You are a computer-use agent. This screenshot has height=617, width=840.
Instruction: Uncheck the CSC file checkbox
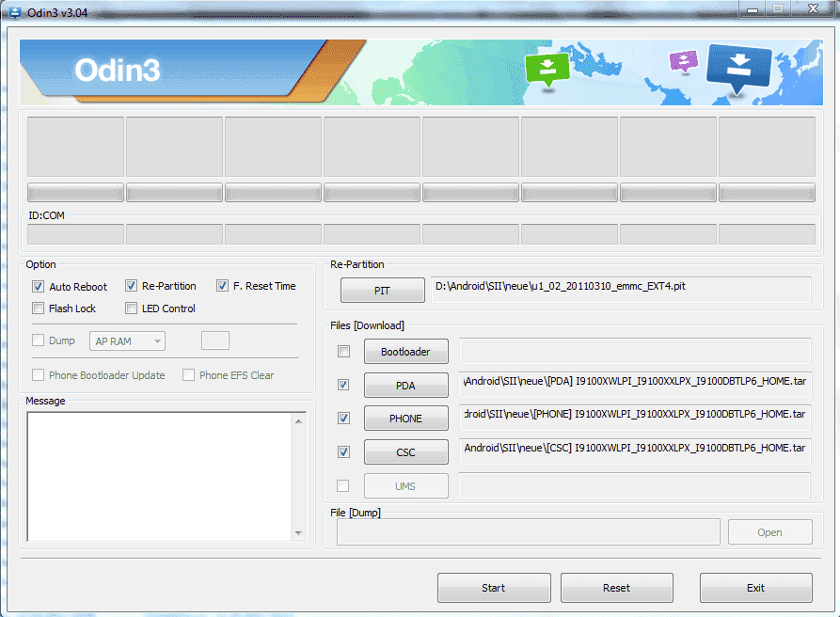coord(344,452)
